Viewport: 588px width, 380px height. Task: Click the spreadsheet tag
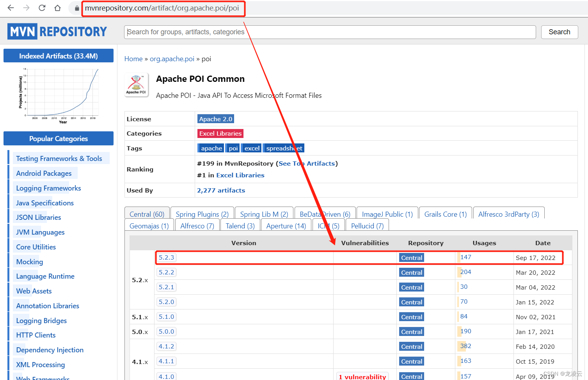(x=284, y=148)
